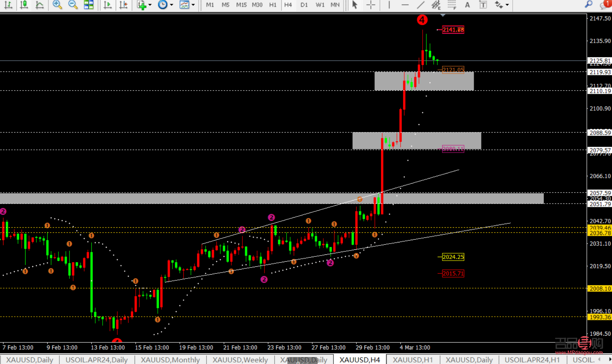This screenshot has height=364, width=612.
Task: Expand the periodicity clock dropdown
Action: pyautogui.click(x=171, y=5)
